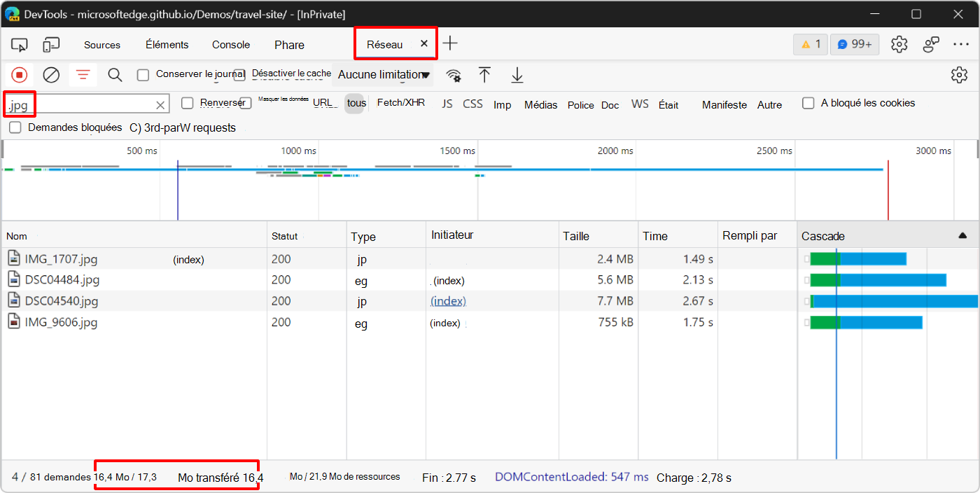Click the IMG_9606.jpg file icon
980x493 pixels.
14,321
